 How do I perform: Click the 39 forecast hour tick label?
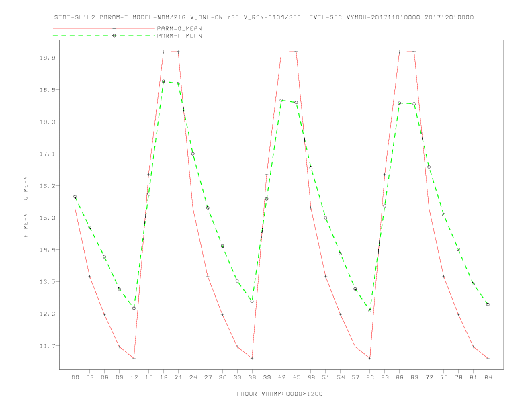click(267, 377)
